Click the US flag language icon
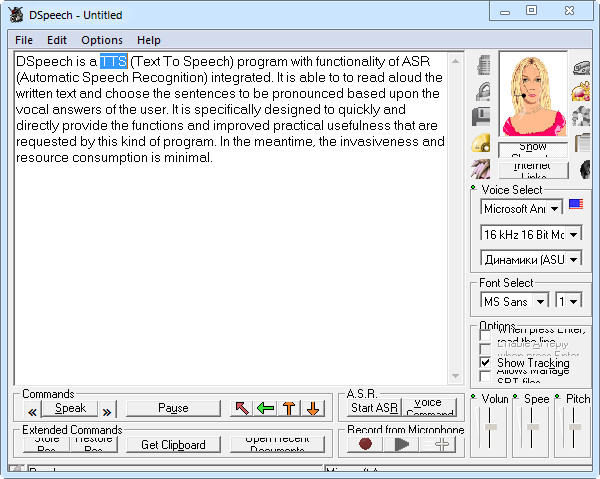 click(577, 205)
